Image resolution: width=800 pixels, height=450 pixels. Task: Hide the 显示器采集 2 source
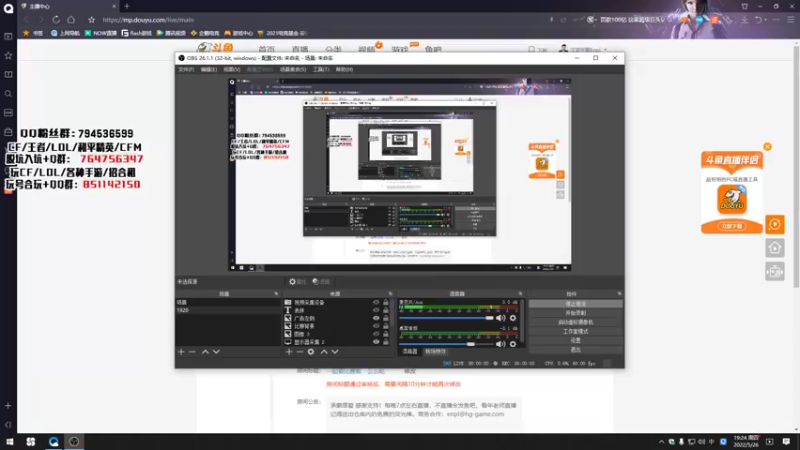(376, 342)
